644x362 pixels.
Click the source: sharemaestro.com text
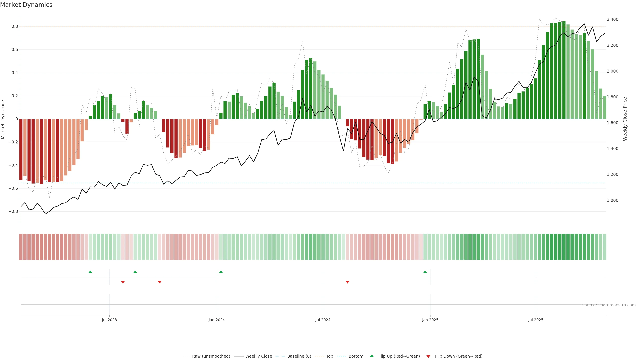pos(609,305)
